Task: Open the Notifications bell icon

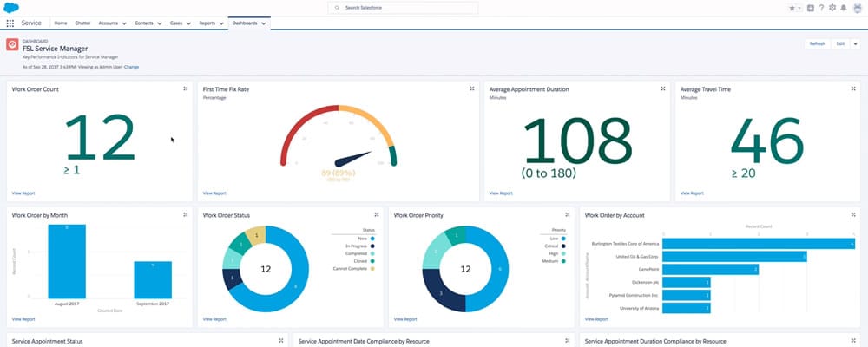Action: click(x=844, y=8)
